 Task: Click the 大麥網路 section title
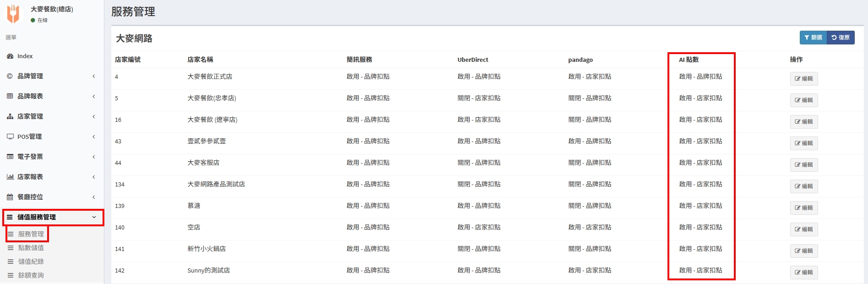coord(134,38)
